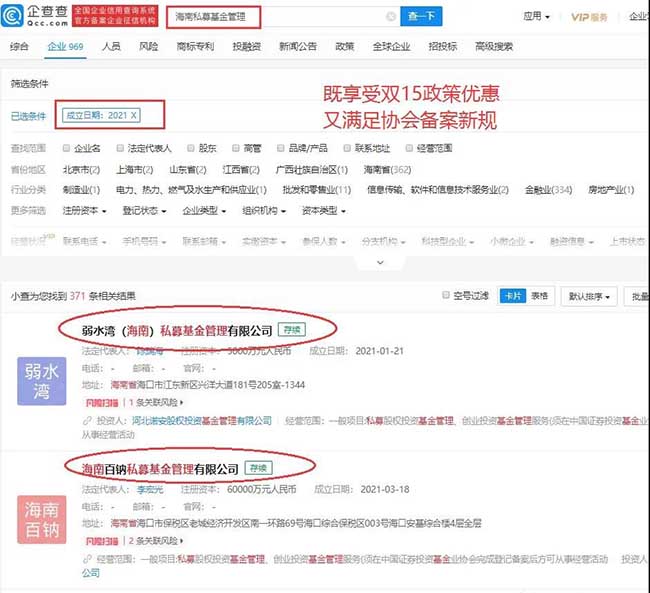
Task: Click the 弱水湾 company logo thumbnail
Action: (x=41, y=381)
